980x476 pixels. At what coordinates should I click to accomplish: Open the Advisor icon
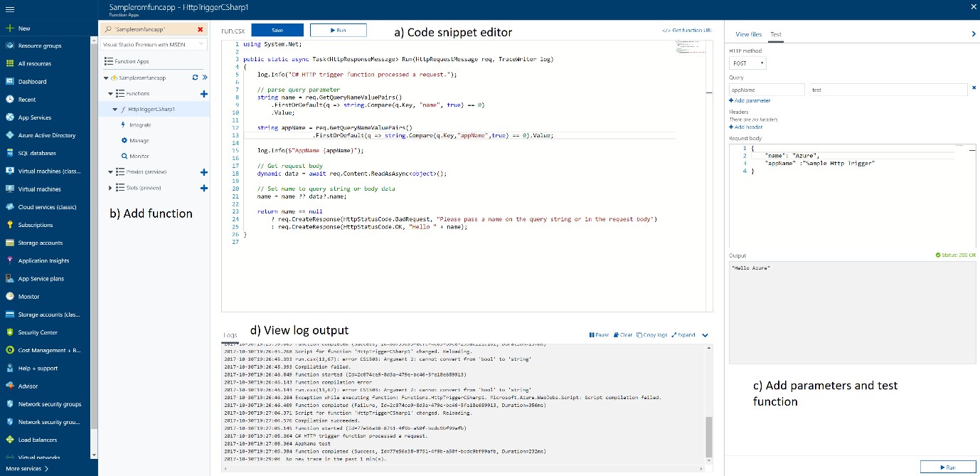tap(10, 386)
